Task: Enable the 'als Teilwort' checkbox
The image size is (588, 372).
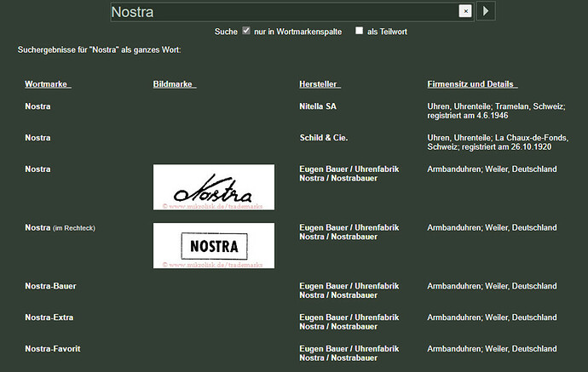Action: click(x=360, y=31)
